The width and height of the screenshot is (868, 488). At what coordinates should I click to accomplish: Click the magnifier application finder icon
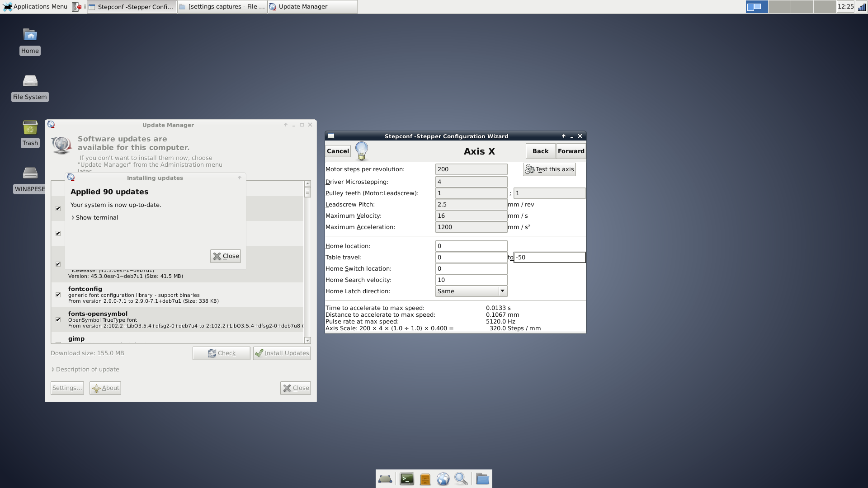(461, 479)
